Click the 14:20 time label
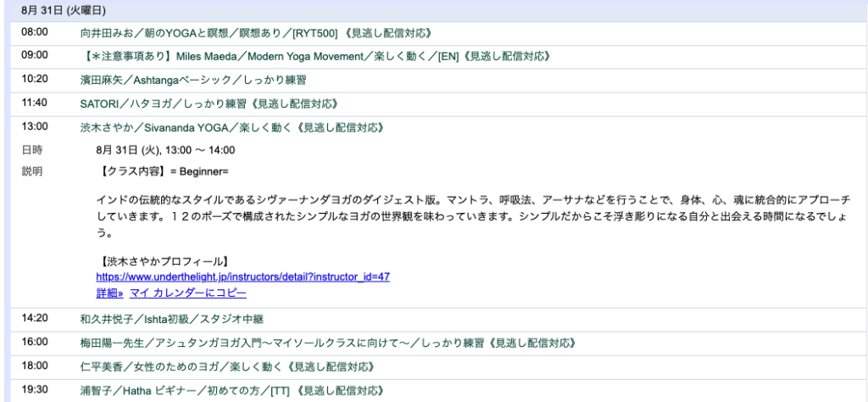Image resolution: width=868 pixels, height=402 pixels. 34,318
